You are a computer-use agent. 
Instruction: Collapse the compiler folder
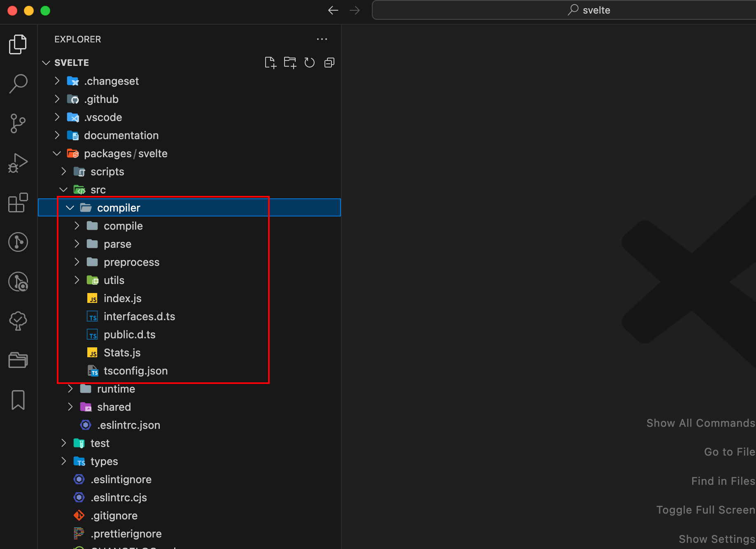[x=70, y=208]
